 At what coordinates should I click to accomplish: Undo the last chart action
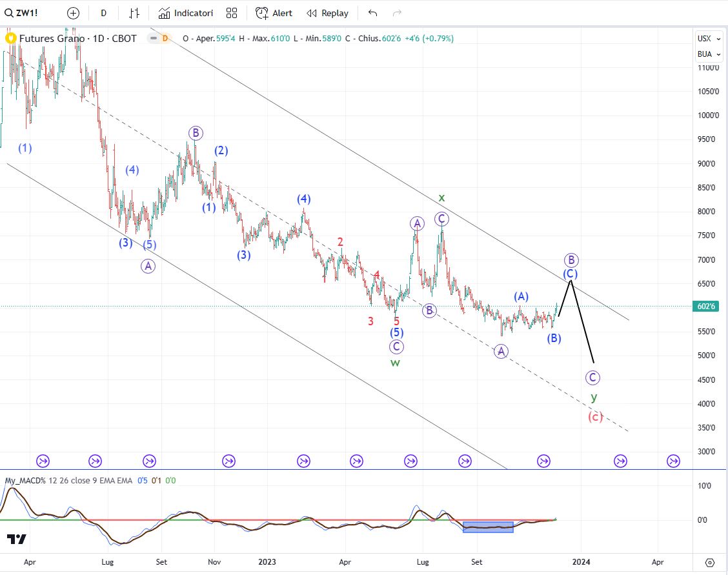(372, 13)
